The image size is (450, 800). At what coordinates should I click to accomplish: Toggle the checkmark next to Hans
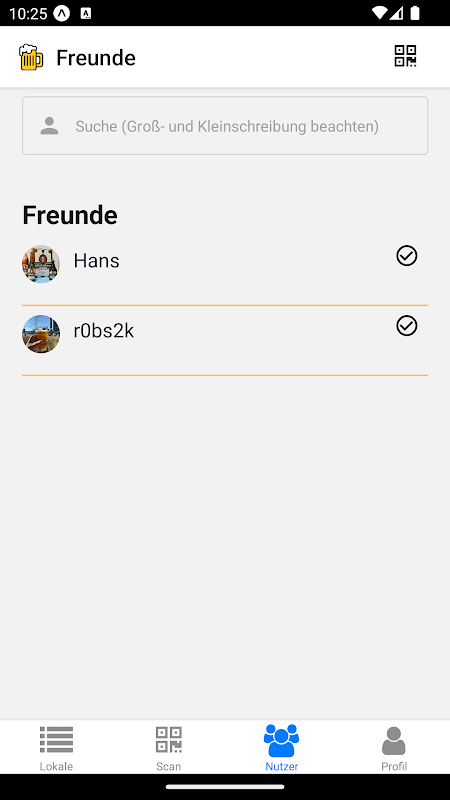pyautogui.click(x=407, y=256)
